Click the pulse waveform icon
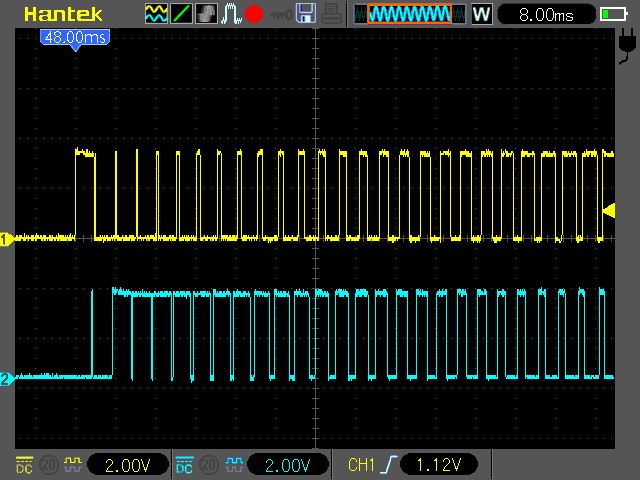Screen dimensions: 640x480 tap(231, 14)
